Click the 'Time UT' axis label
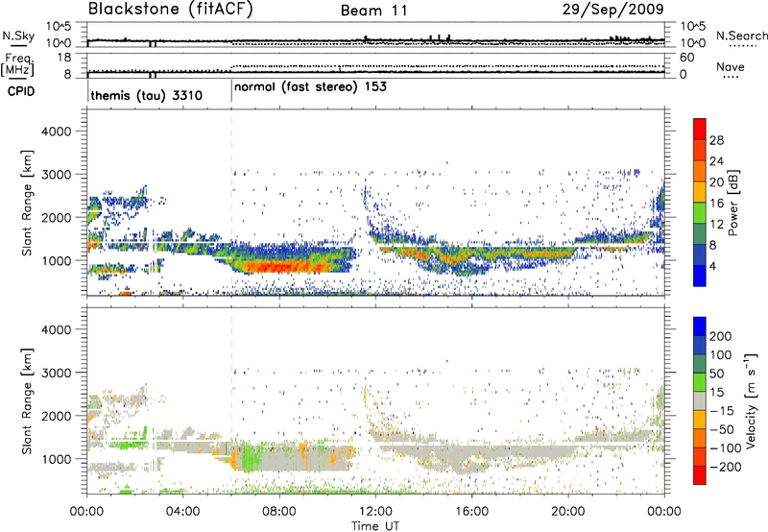The image size is (768, 532). click(375, 526)
